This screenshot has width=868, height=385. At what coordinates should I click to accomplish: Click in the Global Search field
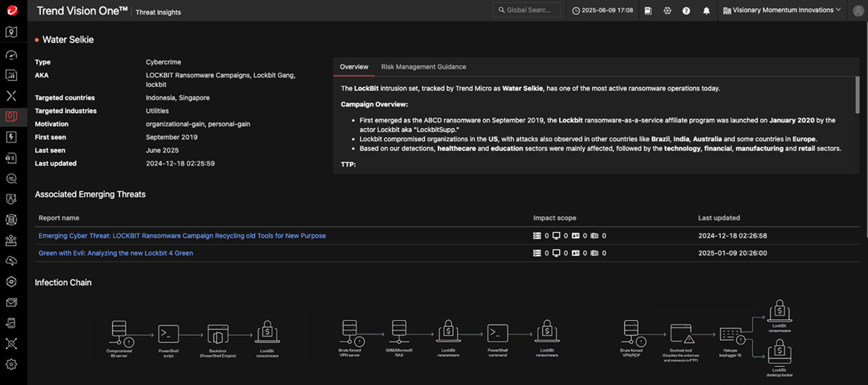527,10
